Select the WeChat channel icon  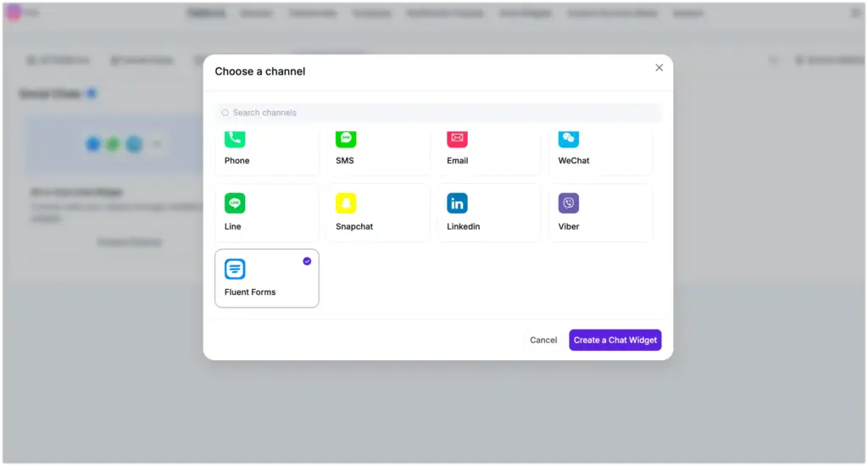(x=569, y=138)
